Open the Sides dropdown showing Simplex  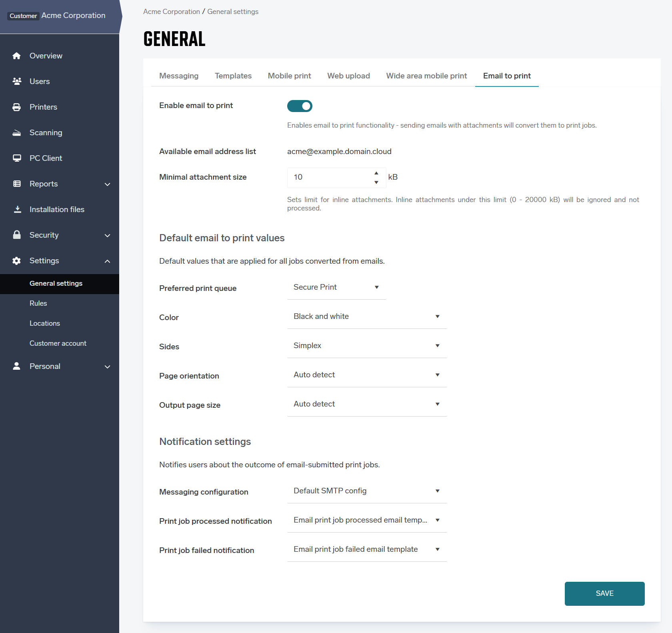point(367,346)
